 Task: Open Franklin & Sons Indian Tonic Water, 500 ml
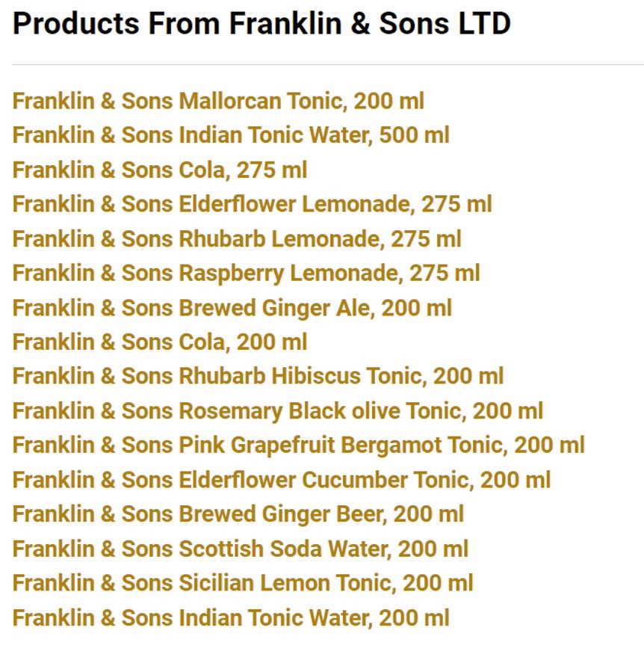click(x=231, y=135)
